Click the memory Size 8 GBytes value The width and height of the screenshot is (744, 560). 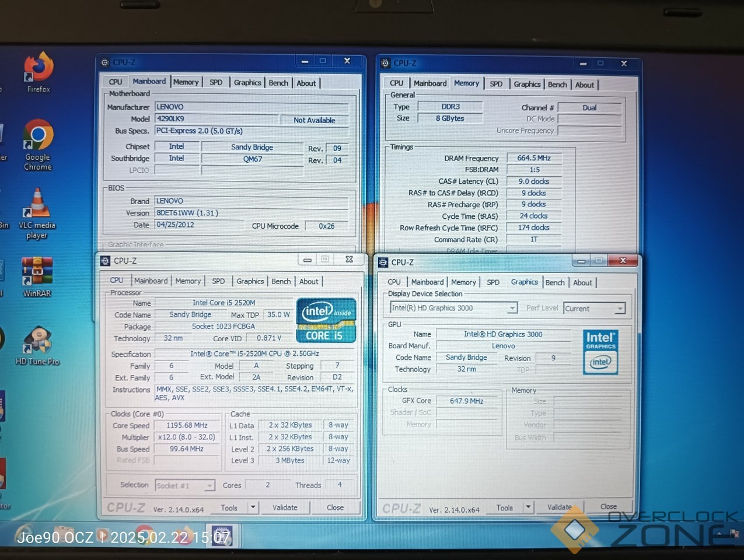point(450,118)
